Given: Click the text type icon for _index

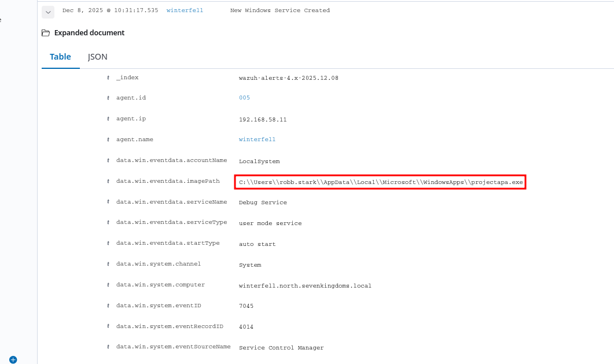Looking at the screenshot, I should (108, 78).
